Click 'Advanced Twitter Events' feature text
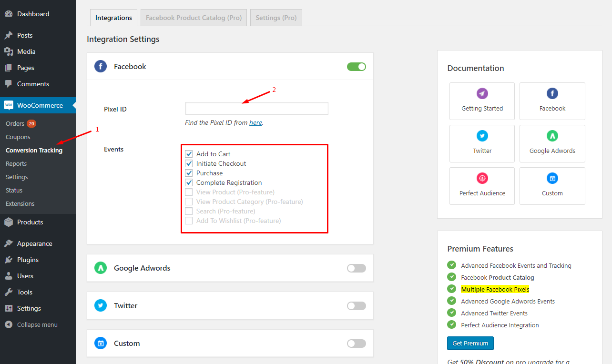This screenshot has height=364, width=612. (494, 313)
